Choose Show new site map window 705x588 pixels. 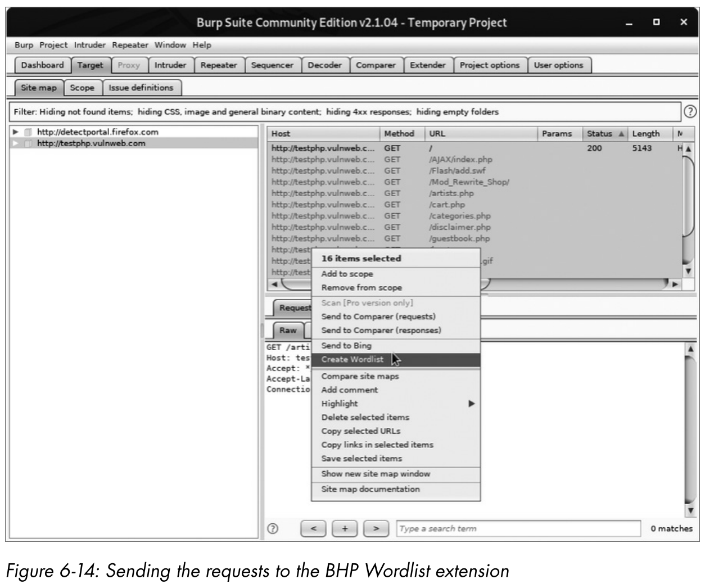pyautogui.click(x=396, y=474)
